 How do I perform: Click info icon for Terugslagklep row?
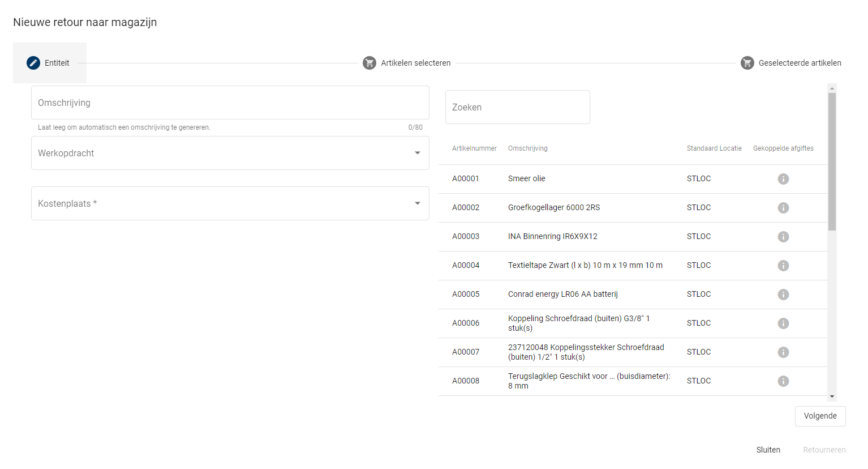tap(783, 381)
